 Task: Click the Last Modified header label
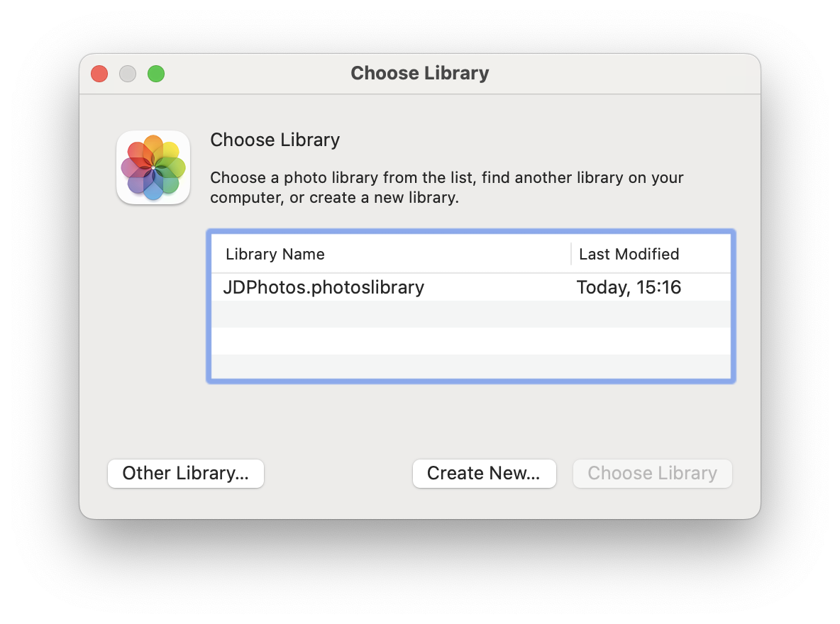tap(628, 253)
